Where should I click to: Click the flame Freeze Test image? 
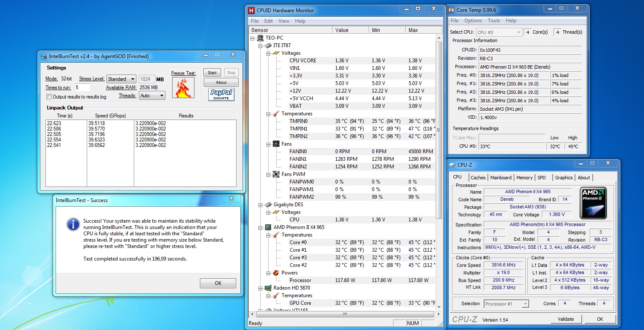pos(183,88)
